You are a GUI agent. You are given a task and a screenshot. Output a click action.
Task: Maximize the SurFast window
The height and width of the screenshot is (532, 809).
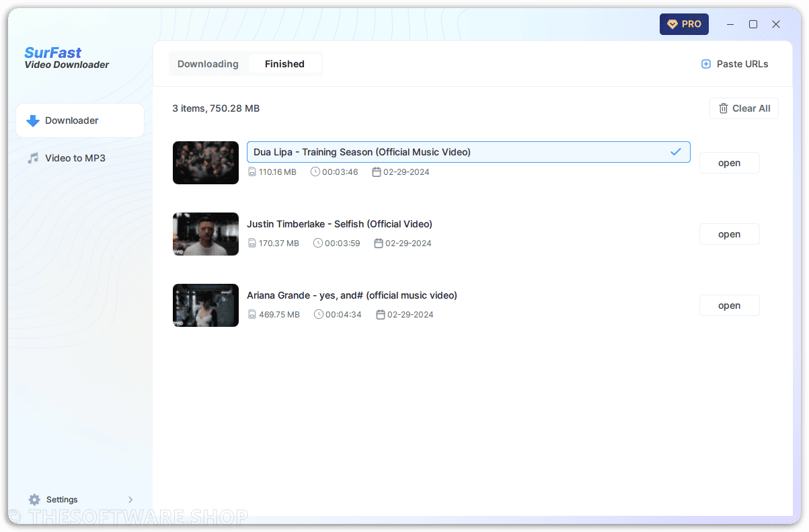click(753, 24)
